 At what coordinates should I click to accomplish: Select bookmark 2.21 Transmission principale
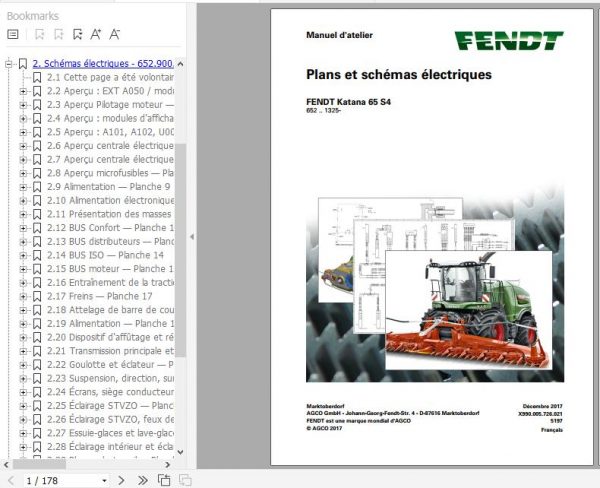110,351
